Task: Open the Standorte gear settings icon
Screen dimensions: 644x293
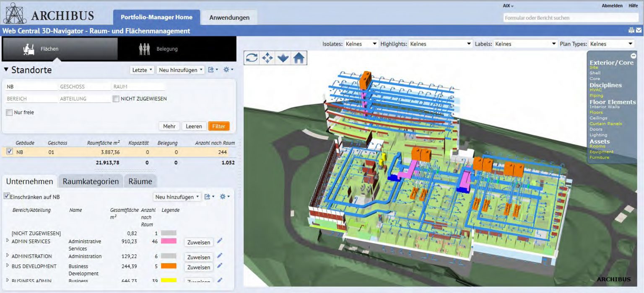Action: [x=228, y=70]
